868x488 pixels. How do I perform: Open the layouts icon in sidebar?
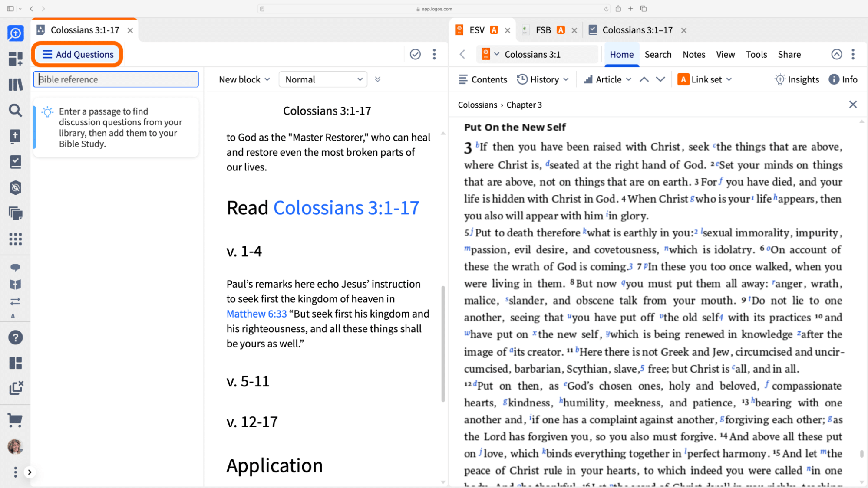(x=15, y=363)
